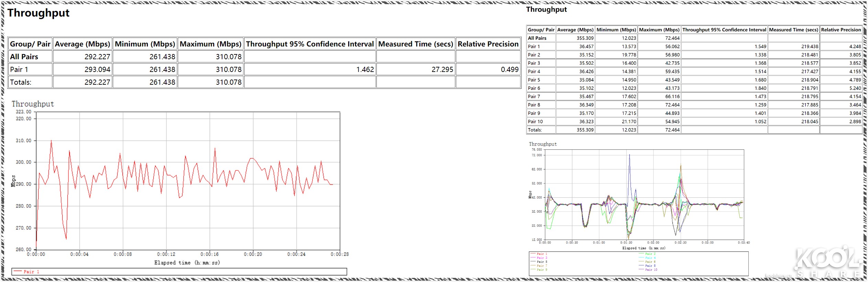Click the Pair 10 confidence interval value 1.052
This screenshot has width=868, height=282.
760,122
